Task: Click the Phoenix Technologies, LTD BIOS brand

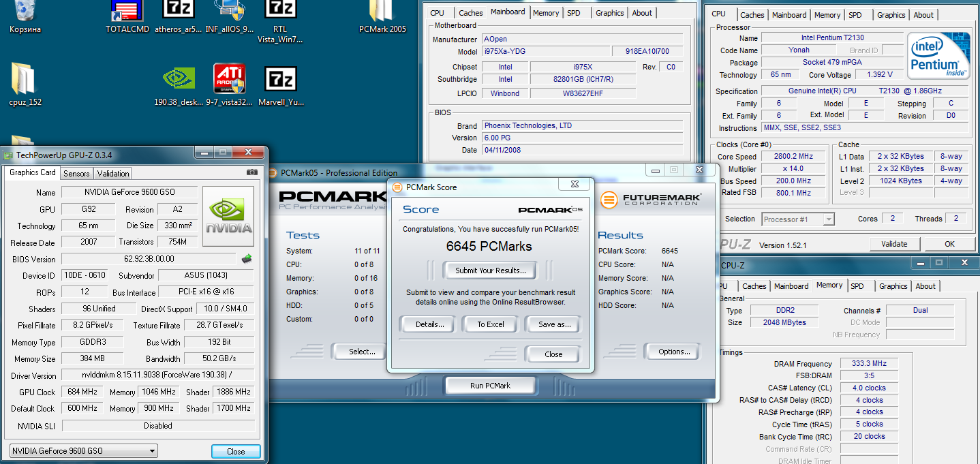Action: 582,126
